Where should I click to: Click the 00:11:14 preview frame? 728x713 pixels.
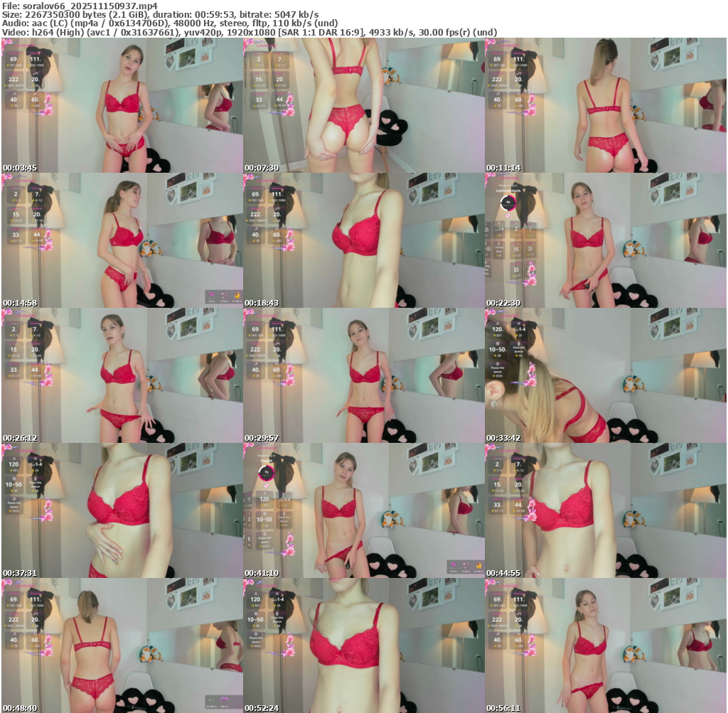coord(605,104)
